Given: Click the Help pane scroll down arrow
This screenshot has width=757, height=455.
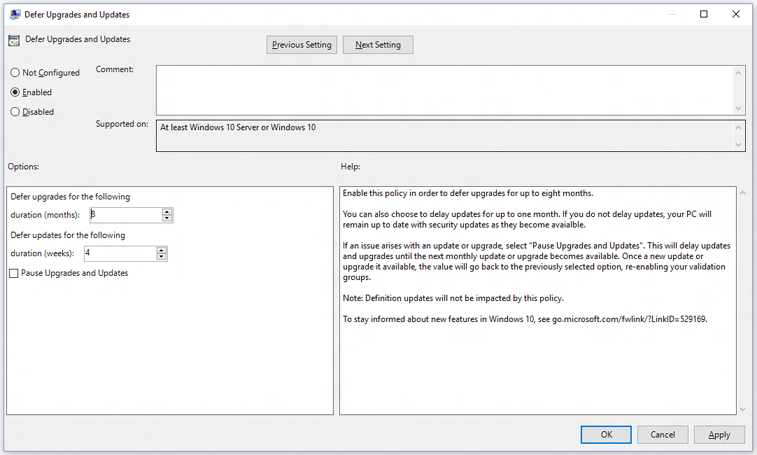Looking at the screenshot, I should point(741,409).
